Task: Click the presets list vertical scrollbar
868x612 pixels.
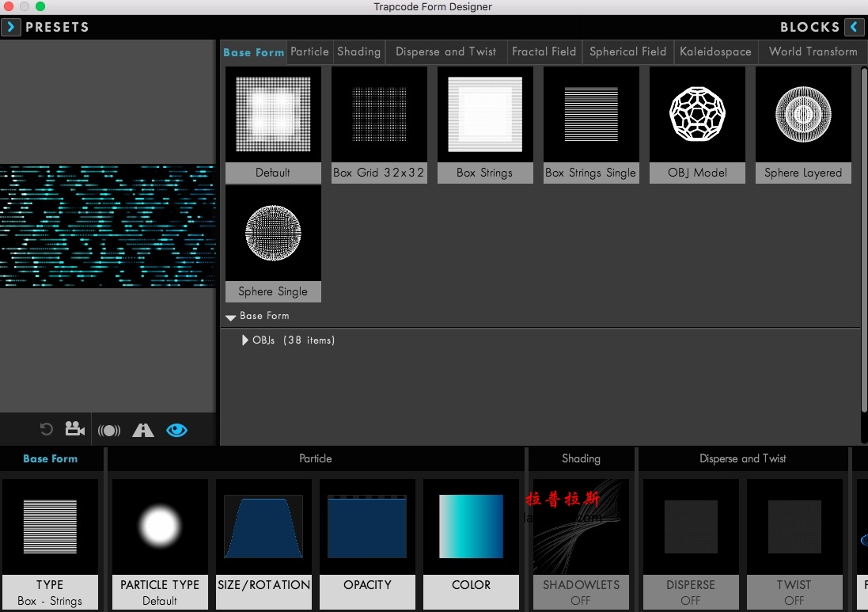Action: click(864, 239)
